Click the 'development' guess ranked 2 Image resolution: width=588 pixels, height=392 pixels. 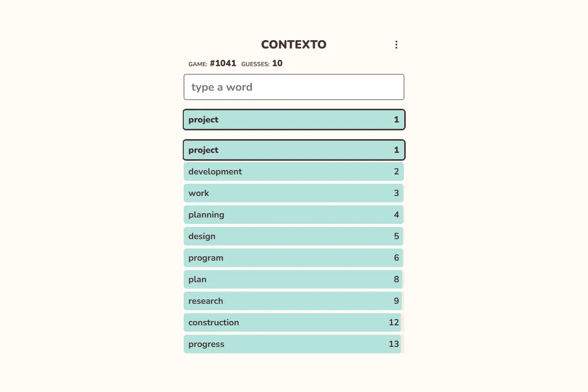[x=294, y=171]
